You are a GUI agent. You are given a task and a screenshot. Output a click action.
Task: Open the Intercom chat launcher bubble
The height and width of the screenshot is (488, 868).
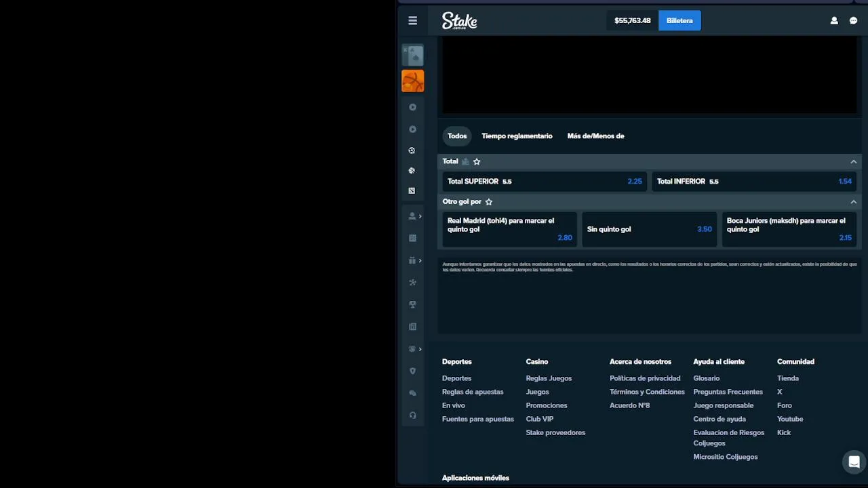pyautogui.click(x=854, y=462)
